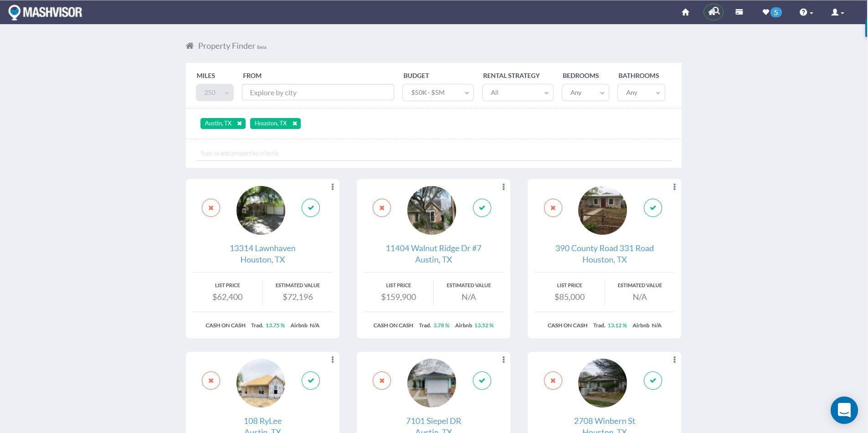Click the Mashvisor logo
This screenshot has width=868, height=433.
point(46,12)
